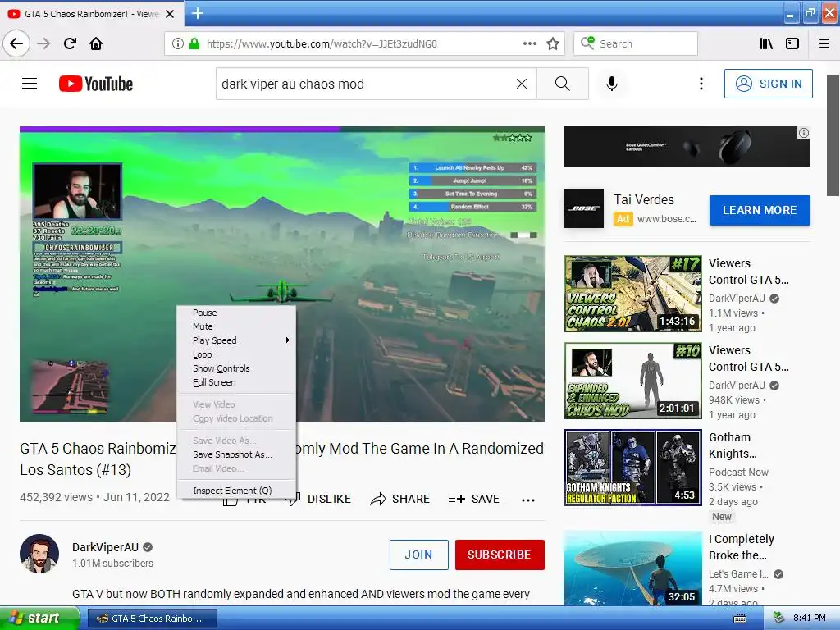Click the ad info icon on Bose banner
Image resolution: width=840 pixels, height=630 pixels.
click(x=804, y=133)
